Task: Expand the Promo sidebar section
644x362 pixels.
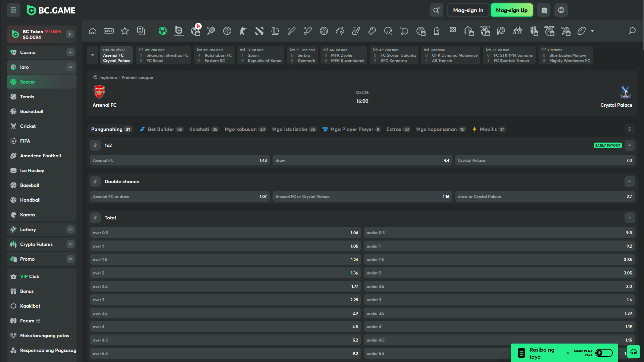Action: tap(70, 259)
